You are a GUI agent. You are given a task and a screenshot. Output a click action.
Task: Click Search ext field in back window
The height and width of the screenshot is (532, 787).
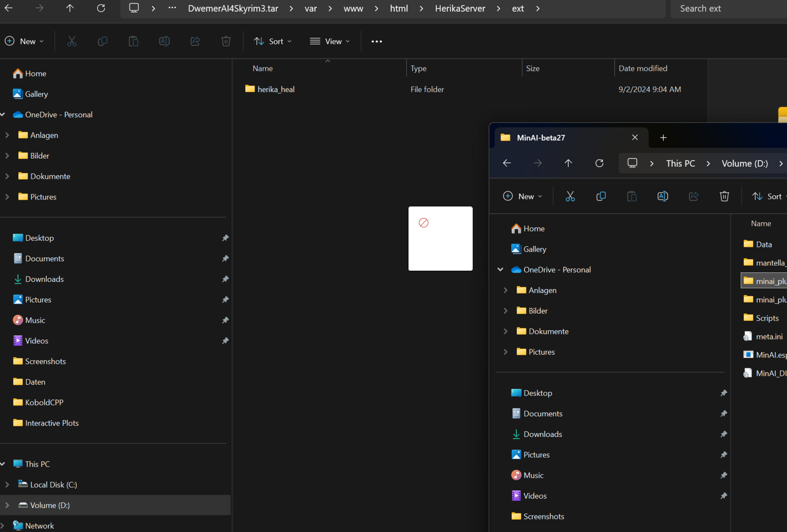point(729,8)
